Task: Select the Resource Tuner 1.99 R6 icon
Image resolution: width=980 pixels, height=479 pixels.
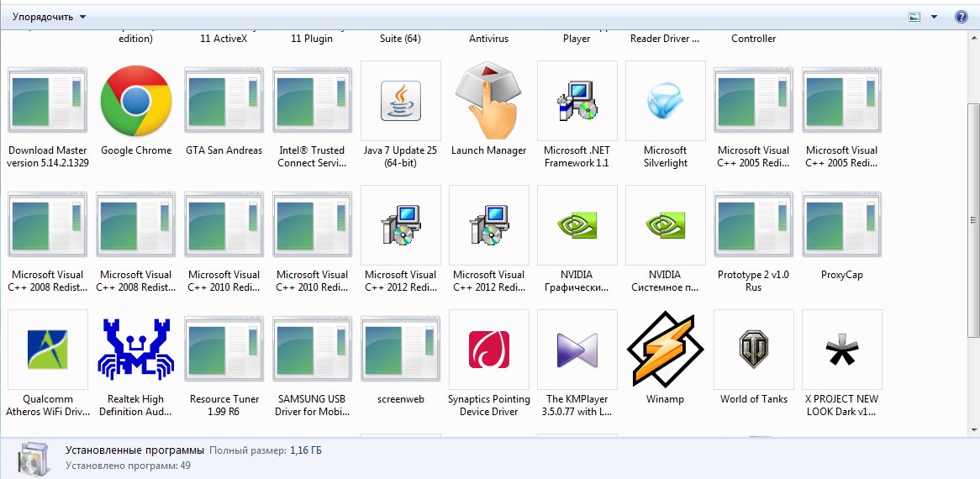Action: [224, 349]
